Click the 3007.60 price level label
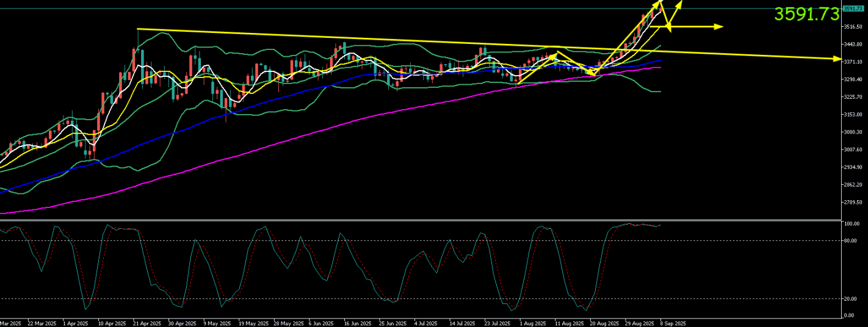868x327 pixels. [852, 149]
